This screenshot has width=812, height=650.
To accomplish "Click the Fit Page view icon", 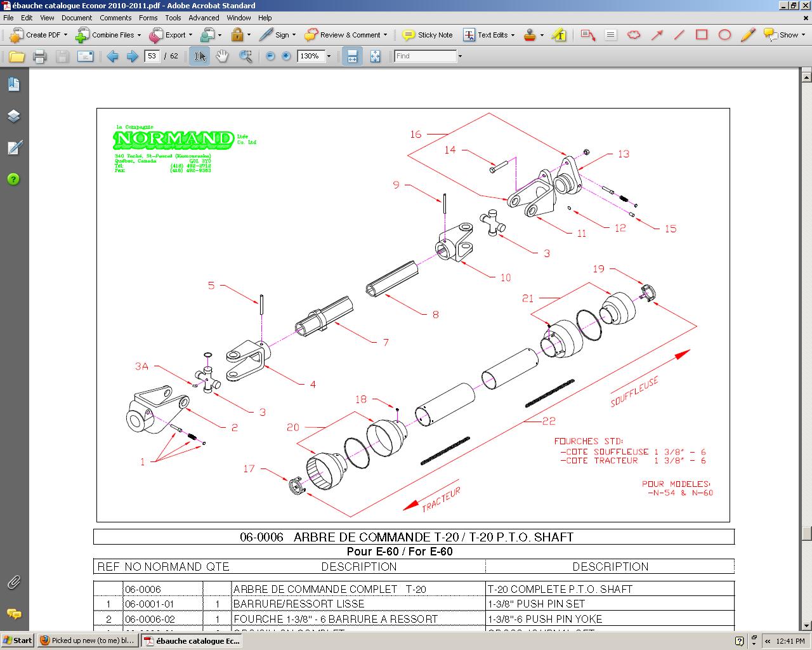I will [x=375, y=56].
